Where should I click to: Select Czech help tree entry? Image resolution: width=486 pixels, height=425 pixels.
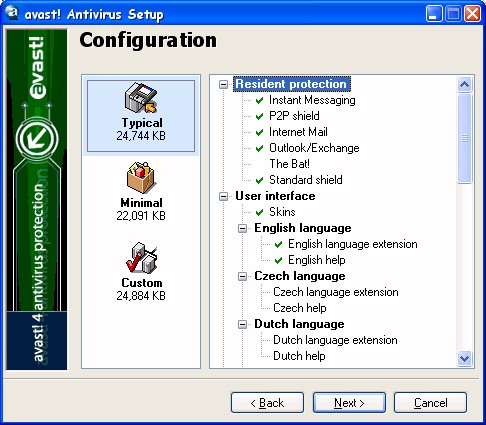pos(299,308)
